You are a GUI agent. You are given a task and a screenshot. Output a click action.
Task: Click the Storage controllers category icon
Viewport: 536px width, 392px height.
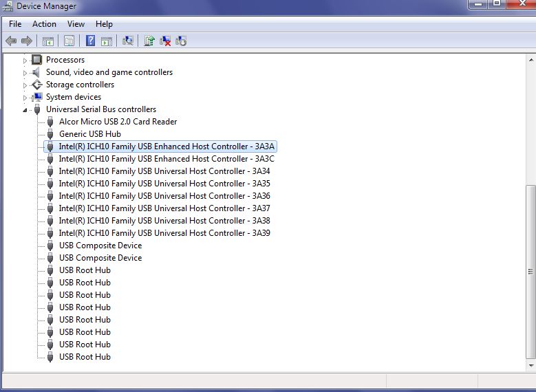click(37, 85)
